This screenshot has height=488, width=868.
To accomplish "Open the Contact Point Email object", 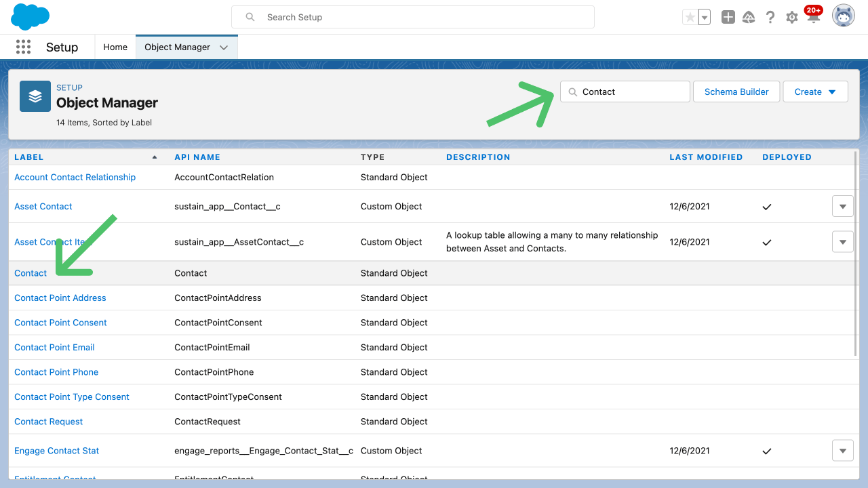I will [x=54, y=347].
